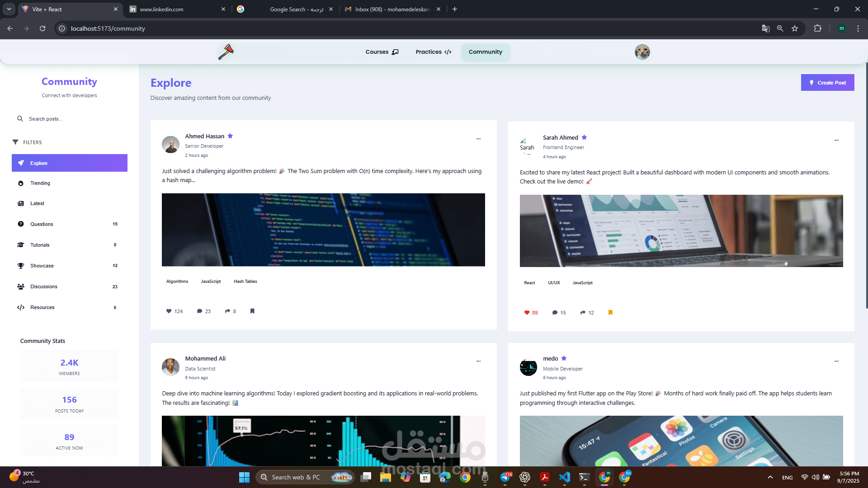The height and width of the screenshot is (488, 868).
Task: Bookmark Ahmed Hassan's algorithm post
Action: pos(252,311)
